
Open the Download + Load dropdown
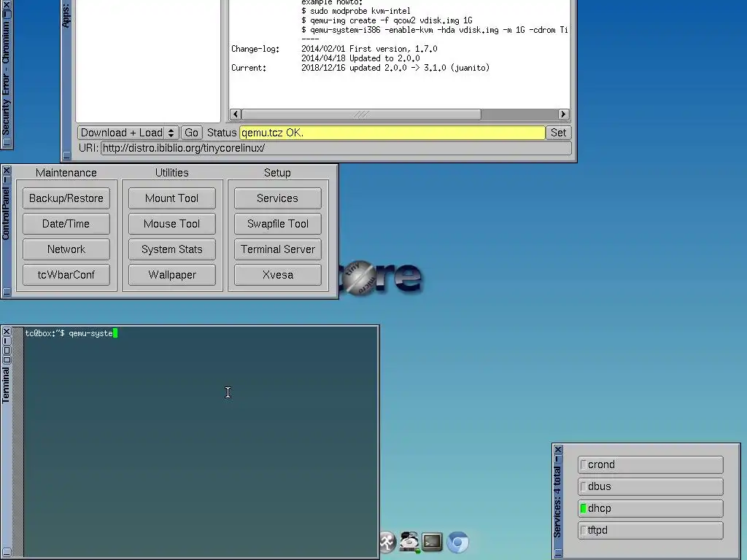[x=128, y=133]
